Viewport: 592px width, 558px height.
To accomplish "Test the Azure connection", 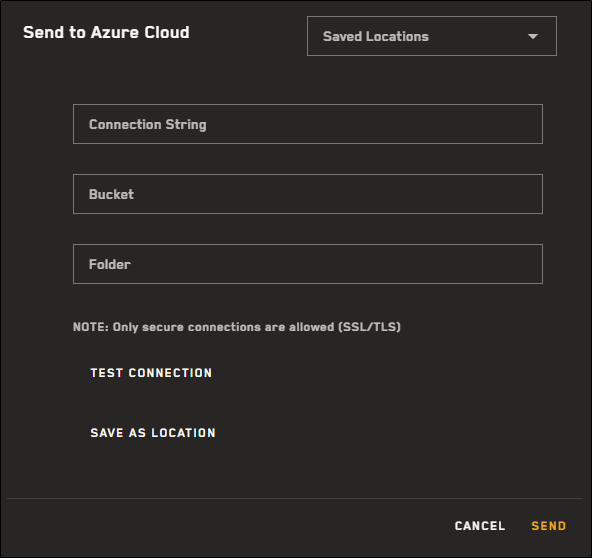I will (151, 373).
